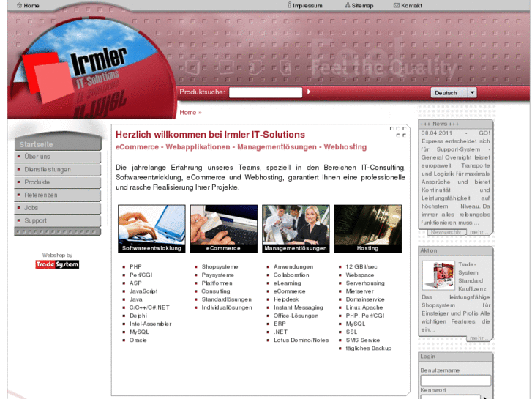Click the Trade-System product box image

click(438, 275)
